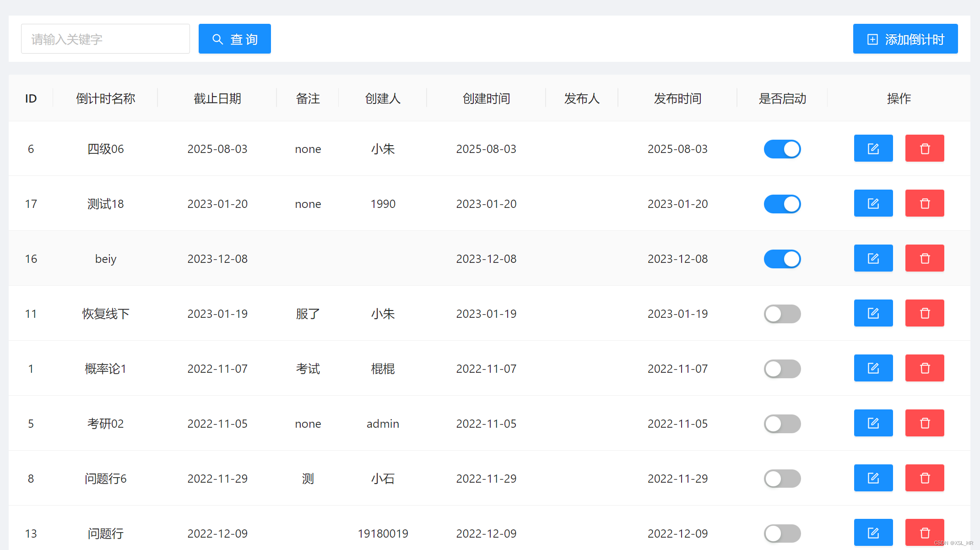Enable the 恢复线下 countdown switch
The width and height of the screenshot is (980, 550).
[782, 314]
